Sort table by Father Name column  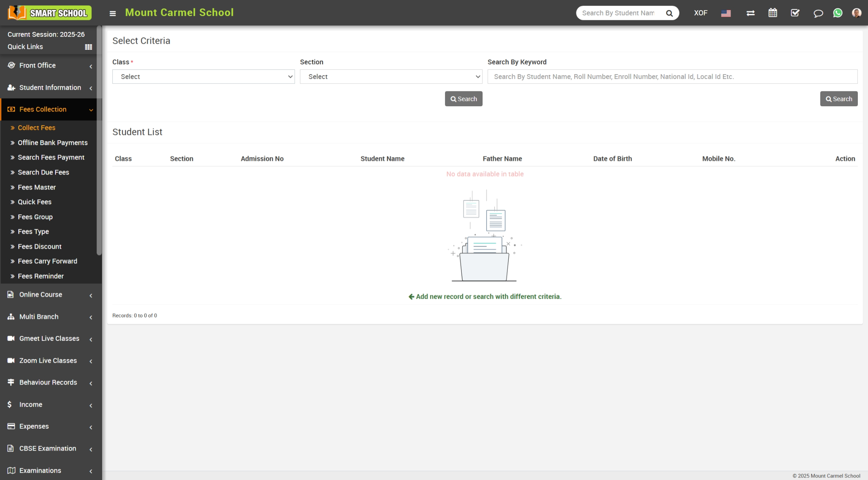[502, 159]
